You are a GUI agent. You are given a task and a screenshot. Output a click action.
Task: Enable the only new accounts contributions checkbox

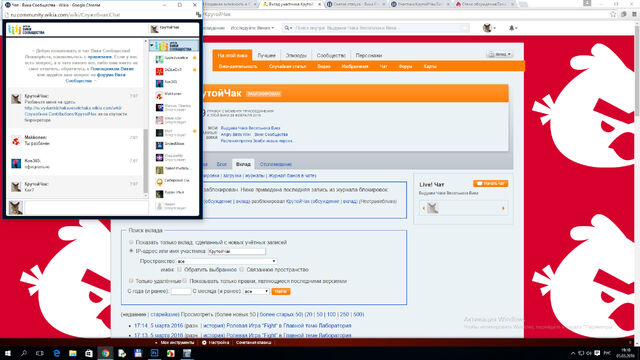[x=131, y=242]
